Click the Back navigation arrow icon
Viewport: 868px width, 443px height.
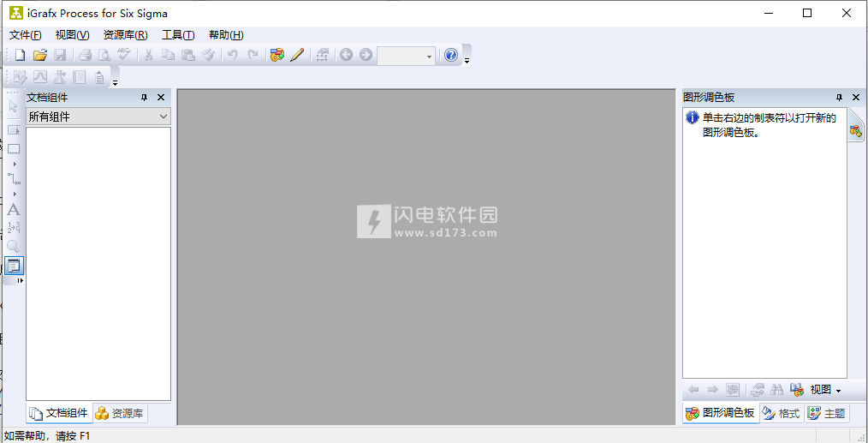tap(347, 55)
